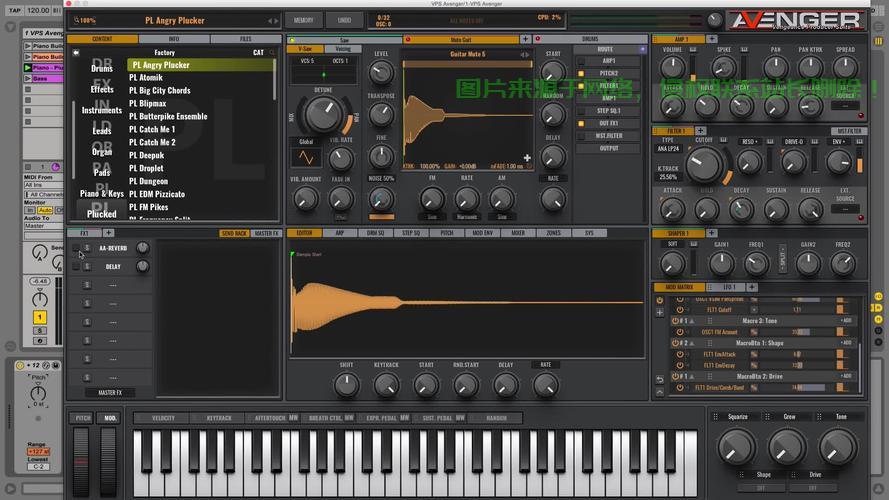Screen dimensions: 889x500
Task: Toggle ARP1 routing checkbox
Action: point(581,61)
